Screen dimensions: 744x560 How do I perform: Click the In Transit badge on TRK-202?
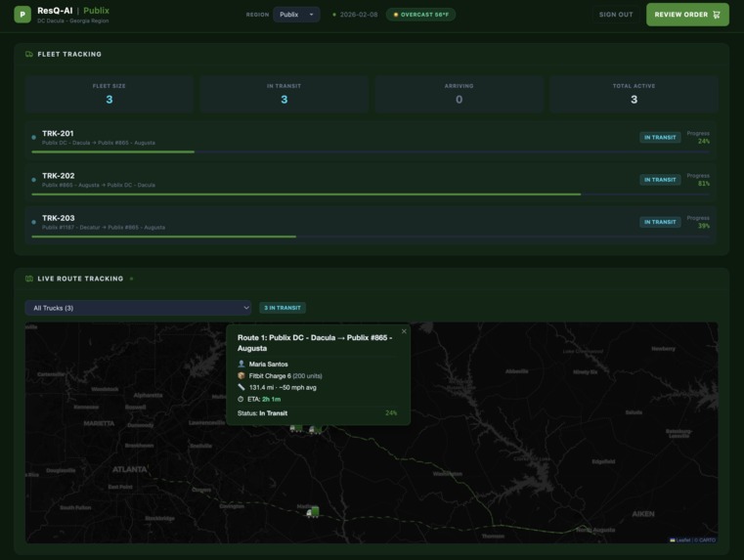pos(660,180)
